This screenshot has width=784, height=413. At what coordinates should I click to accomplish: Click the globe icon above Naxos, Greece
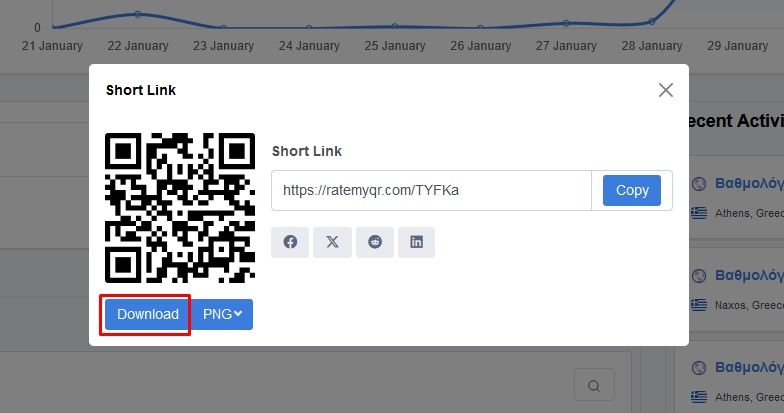click(x=699, y=276)
